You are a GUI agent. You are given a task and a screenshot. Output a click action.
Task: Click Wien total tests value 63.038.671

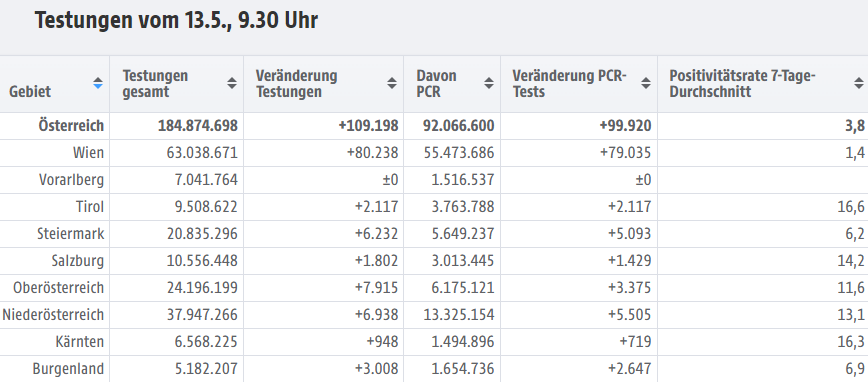coord(202,153)
